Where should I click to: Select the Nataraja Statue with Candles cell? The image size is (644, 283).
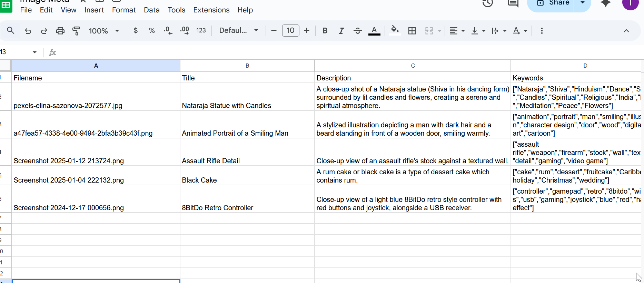point(247,97)
